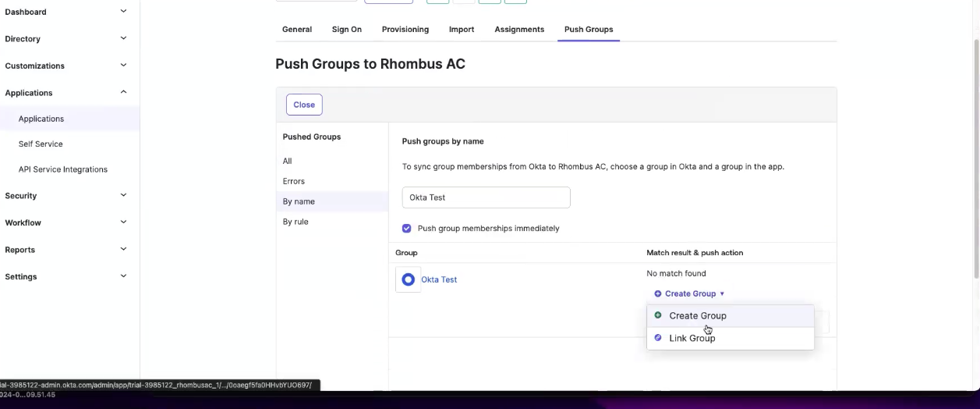
Task: Go to the Assignments tab
Action: pyautogui.click(x=519, y=29)
